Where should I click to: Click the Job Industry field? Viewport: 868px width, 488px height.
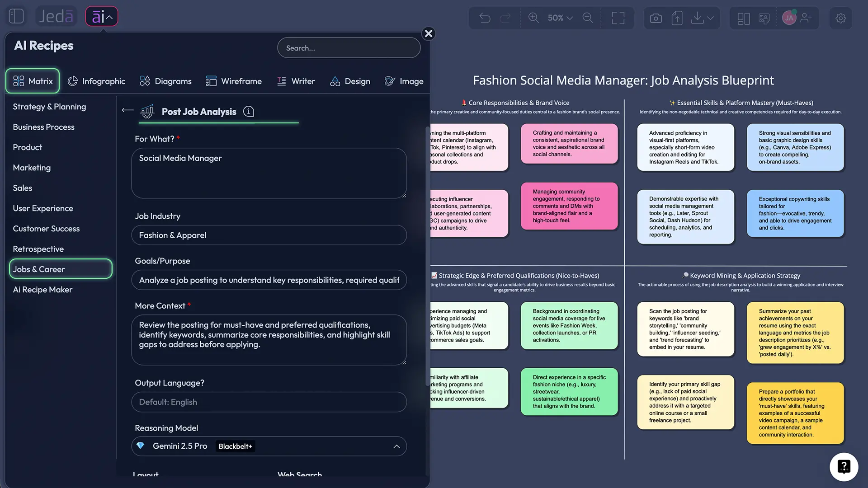[269, 235]
